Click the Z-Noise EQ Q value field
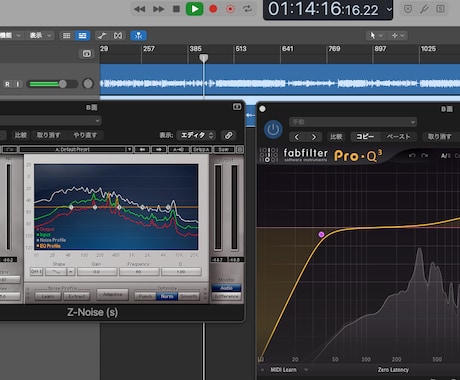 [x=181, y=272]
